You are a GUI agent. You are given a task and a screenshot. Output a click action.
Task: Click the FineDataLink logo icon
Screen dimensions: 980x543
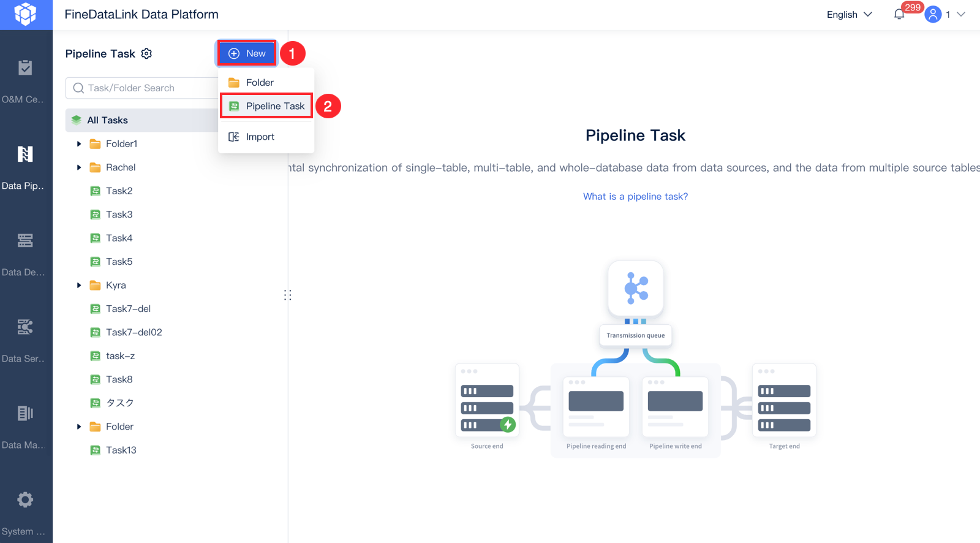click(26, 14)
